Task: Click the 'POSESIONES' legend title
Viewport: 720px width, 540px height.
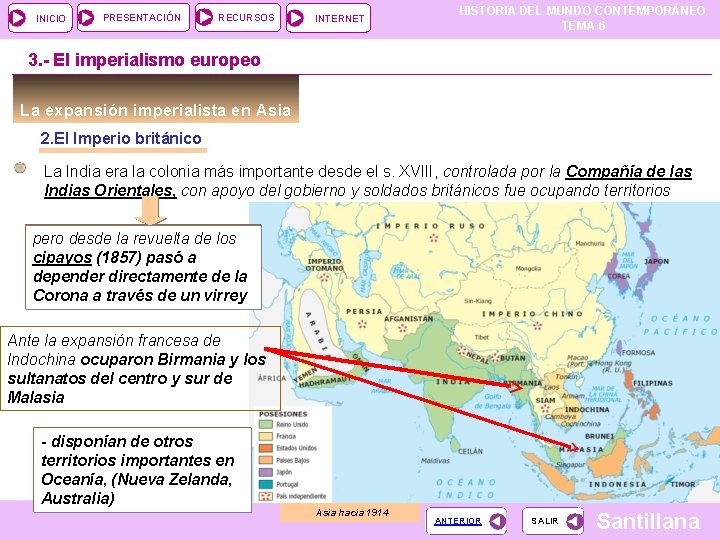Action: (x=283, y=414)
